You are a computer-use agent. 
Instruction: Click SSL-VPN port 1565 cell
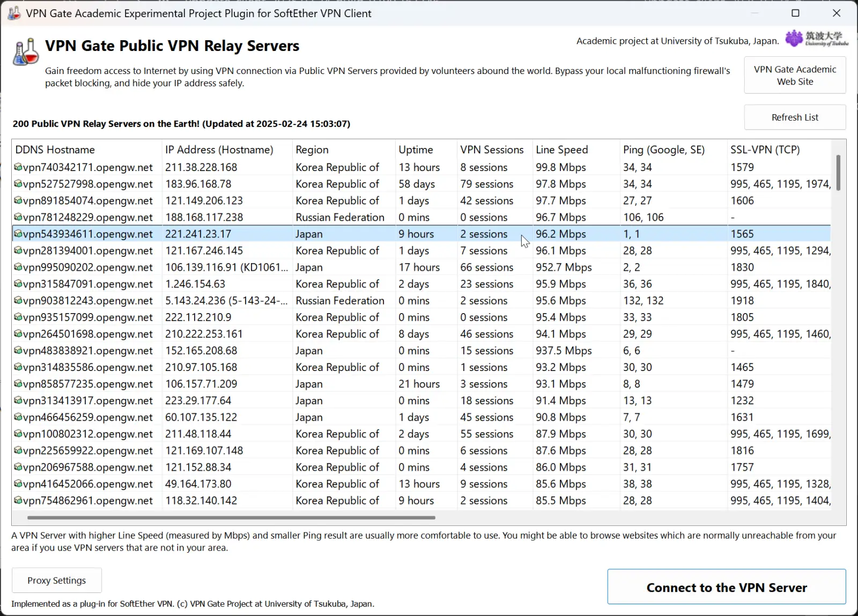coord(742,234)
